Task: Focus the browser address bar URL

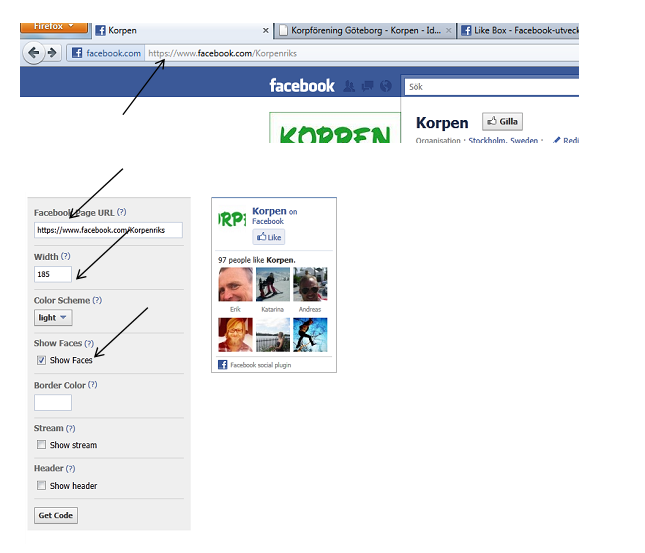Action: tap(362, 53)
